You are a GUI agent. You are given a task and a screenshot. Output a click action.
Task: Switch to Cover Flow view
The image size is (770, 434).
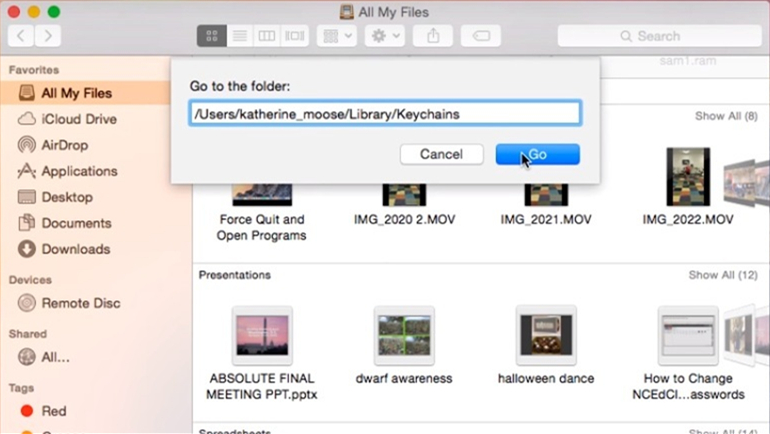[295, 36]
